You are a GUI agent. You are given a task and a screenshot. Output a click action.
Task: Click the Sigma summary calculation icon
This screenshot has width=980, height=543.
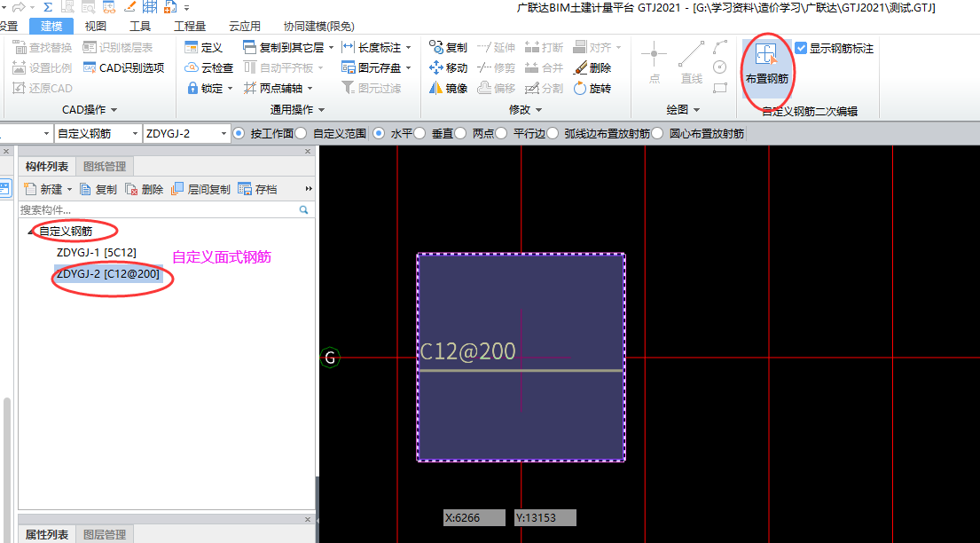48,7
